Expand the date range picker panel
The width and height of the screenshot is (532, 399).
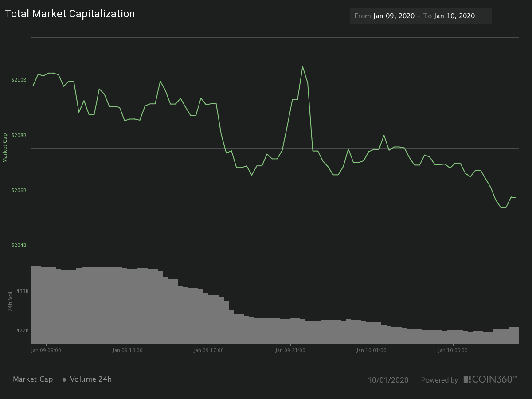[421, 16]
